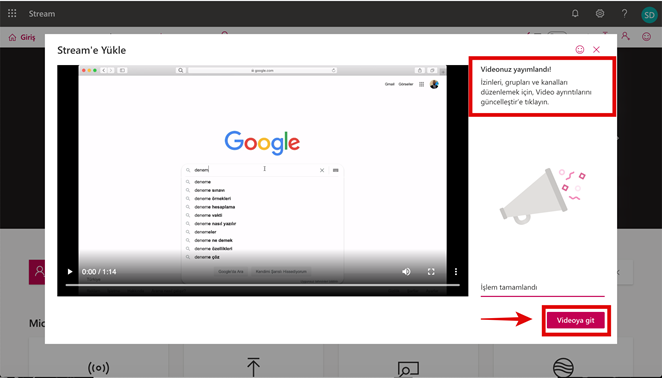Screen dimensions: 662x378
Task: Open the notifications bell
Action: coord(575,14)
